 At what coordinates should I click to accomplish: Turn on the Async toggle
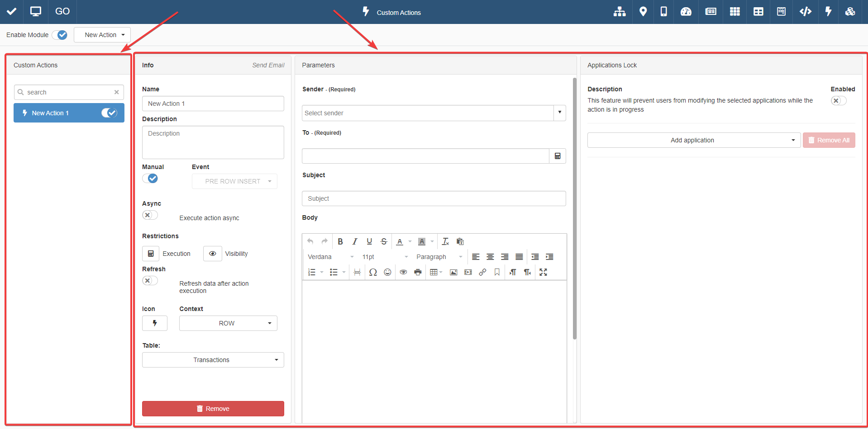[x=150, y=215]
